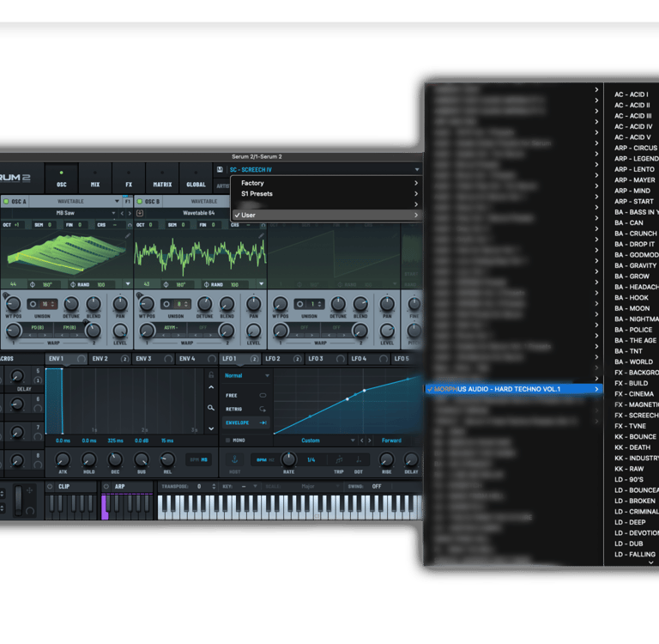Click the LFO retrig arrow icon
Viewport: 659px width, 644px height.
click(x=263, y=409)
